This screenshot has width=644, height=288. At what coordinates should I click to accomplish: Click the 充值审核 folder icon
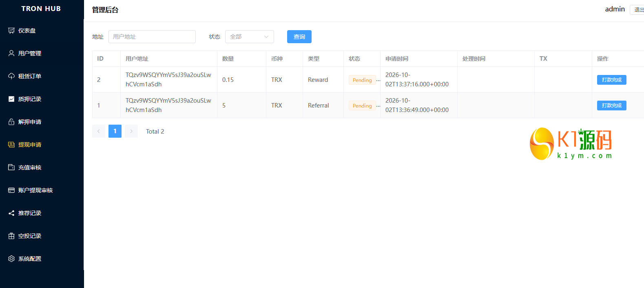point(11,167)
